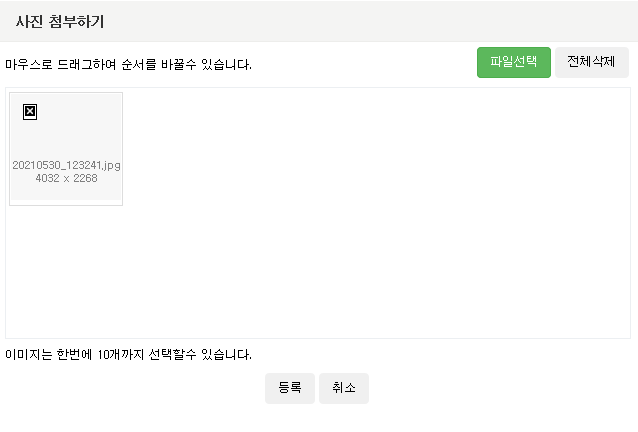Click the 10-image limit notice text
The width and height of the screenshot is (638, 432).
coord(128,354)
